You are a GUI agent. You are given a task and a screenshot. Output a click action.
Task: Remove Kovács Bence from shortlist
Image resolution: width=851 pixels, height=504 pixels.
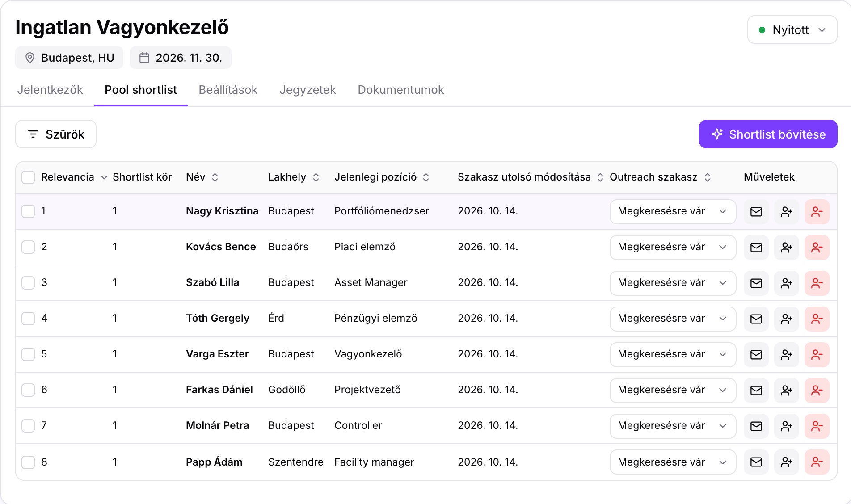point(817,248)
